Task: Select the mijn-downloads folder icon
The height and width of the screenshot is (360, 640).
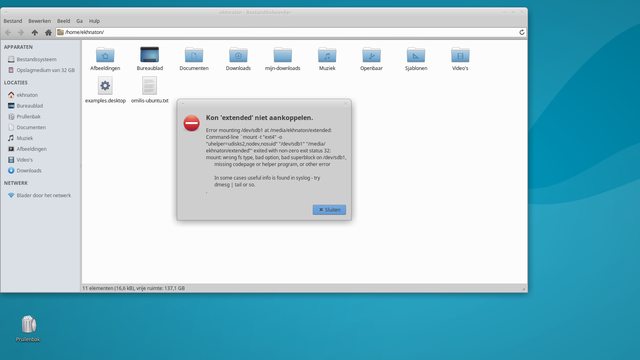Action: (282, 55)
